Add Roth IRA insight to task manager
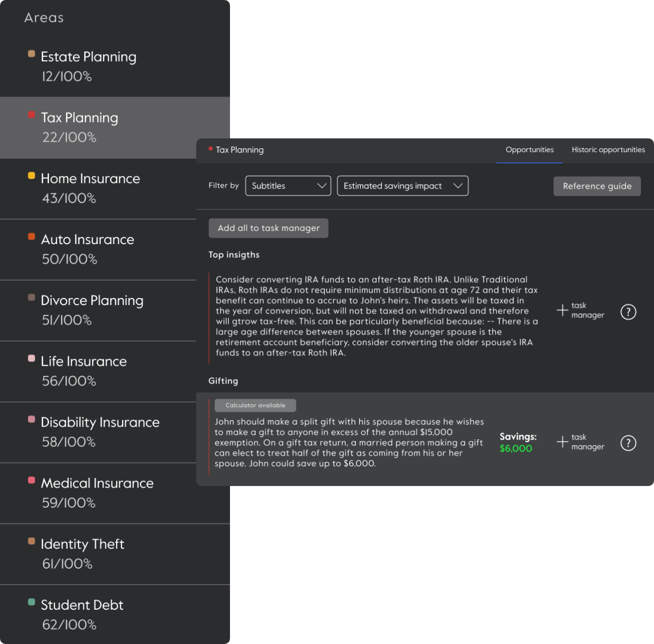 (580, 311)
